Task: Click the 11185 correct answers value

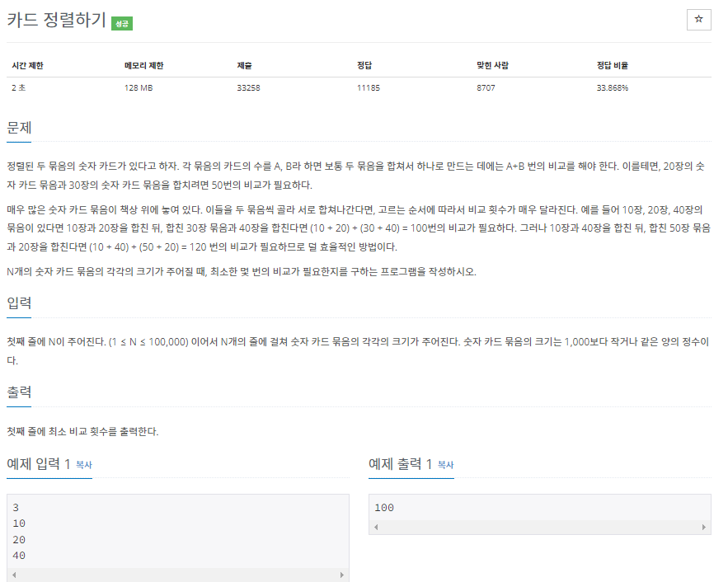Action: [369, 87]
